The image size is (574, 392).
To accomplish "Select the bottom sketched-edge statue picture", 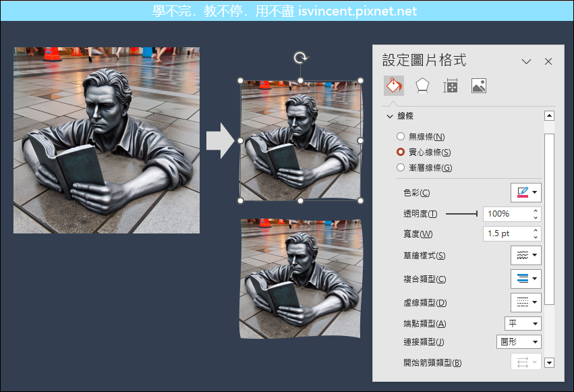I will 300,279.
